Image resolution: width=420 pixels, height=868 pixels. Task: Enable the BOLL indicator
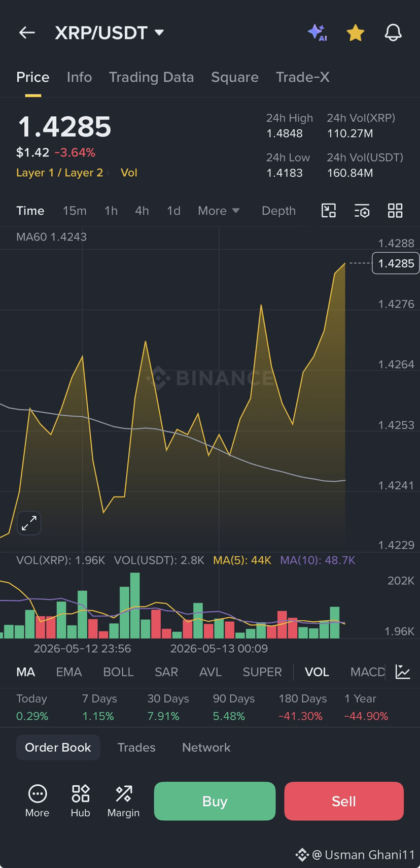click(118, 672)
